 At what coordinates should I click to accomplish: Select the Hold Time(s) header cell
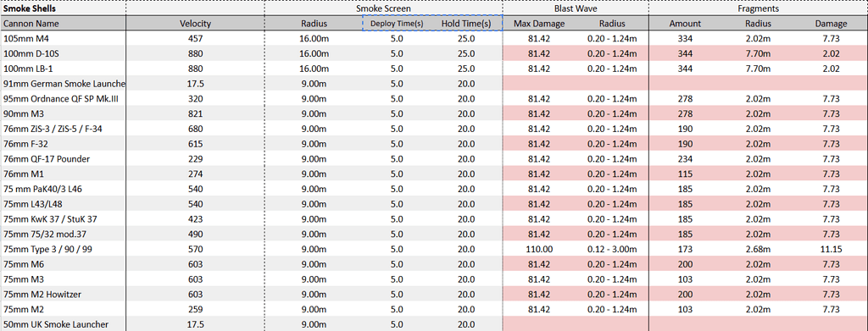466,23
